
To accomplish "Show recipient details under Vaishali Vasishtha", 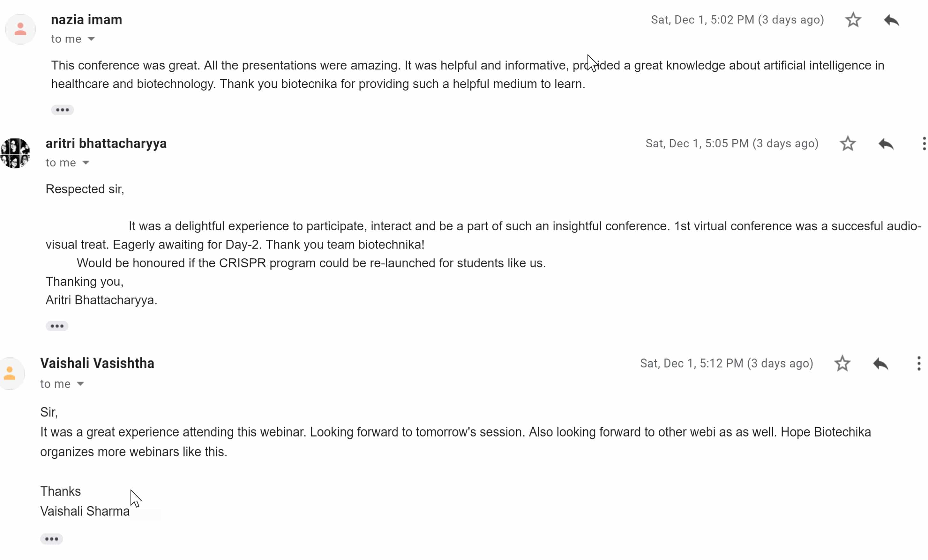I will (x=80, y=384).
